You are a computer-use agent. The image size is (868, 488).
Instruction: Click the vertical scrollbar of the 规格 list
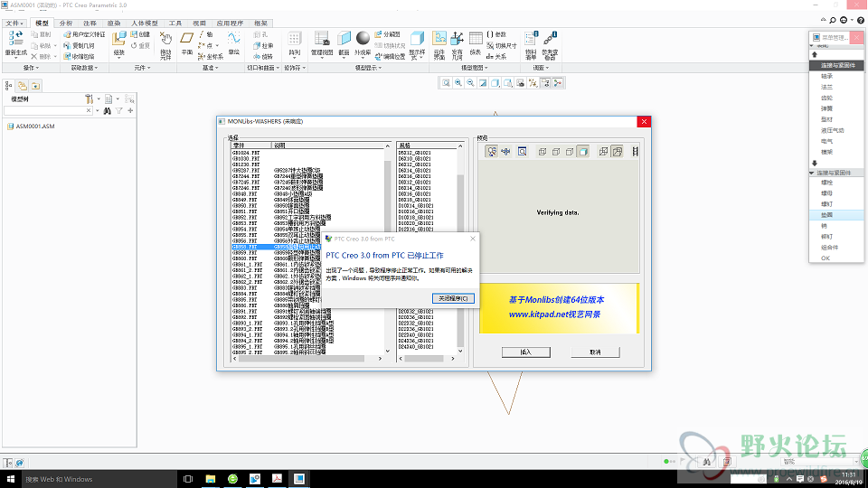click(460, 249)
